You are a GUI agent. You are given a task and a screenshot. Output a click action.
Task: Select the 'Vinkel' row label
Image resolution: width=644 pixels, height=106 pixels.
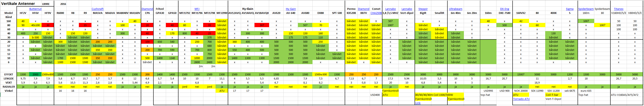click(9, 91)
